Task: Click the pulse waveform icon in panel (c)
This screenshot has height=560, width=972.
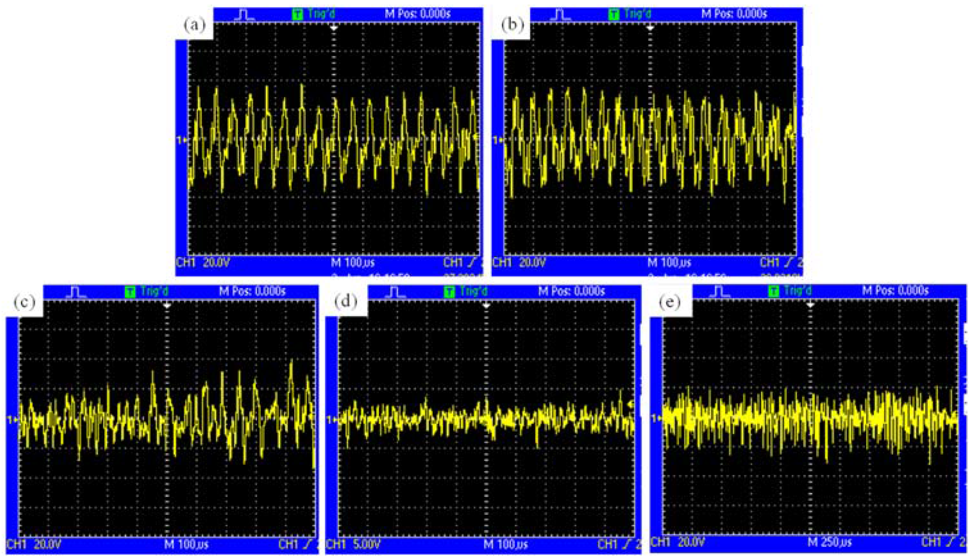Action: pos(77,292)
